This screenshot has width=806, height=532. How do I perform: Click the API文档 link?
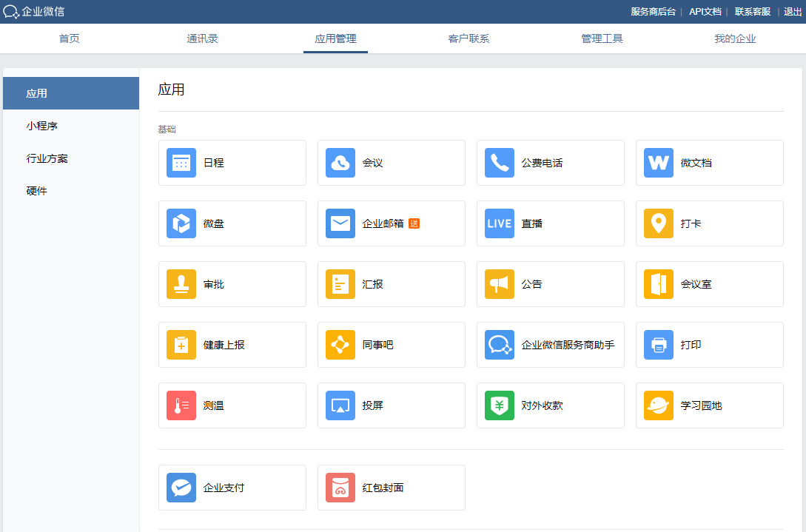pos(705,12)
